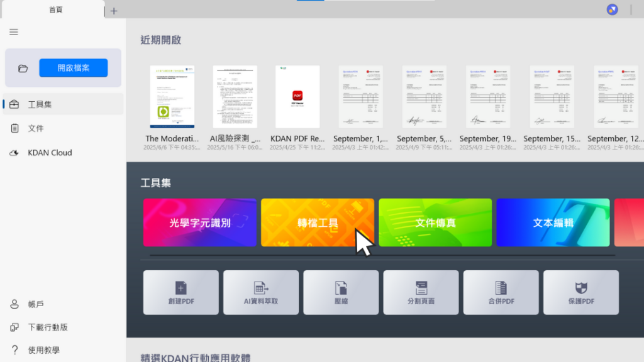Image resolution: width=644 pixels, height=362 pixels.
Task: Click the 近期開啟 section heading
Action: (160, 40)
